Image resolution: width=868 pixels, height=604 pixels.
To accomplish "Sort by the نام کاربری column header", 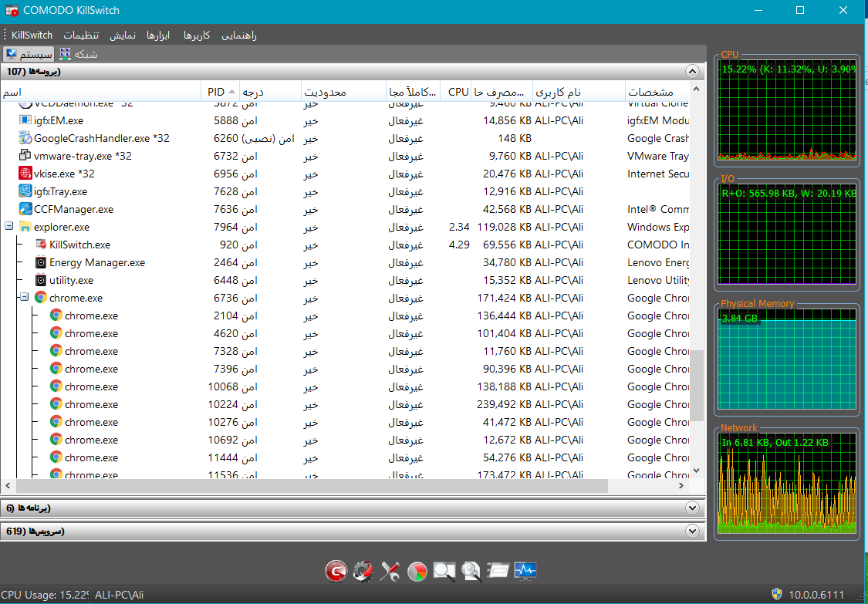I will [x=579, y=92].
